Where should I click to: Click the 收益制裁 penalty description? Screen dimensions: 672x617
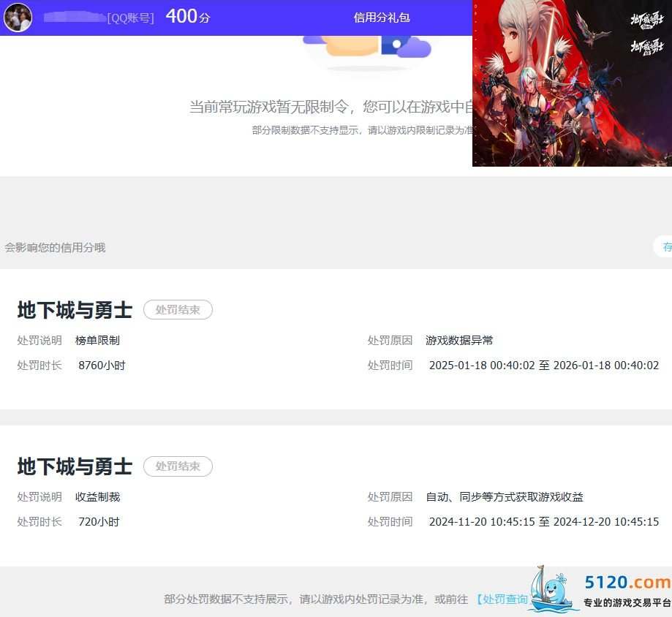[98, 496]
